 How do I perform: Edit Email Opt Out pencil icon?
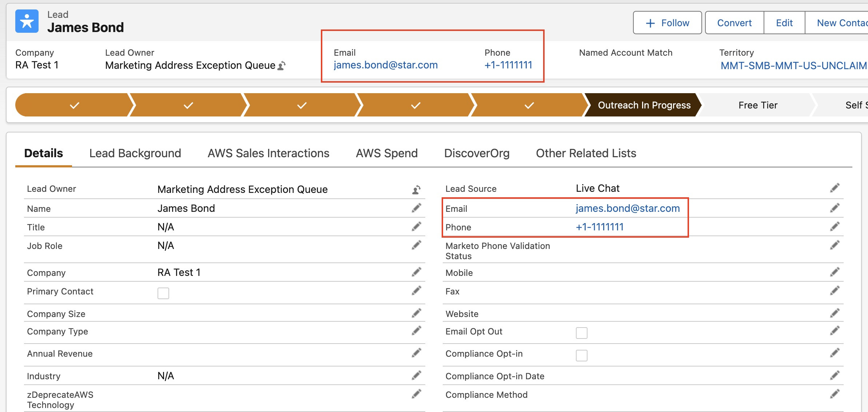tap(835, 330)
